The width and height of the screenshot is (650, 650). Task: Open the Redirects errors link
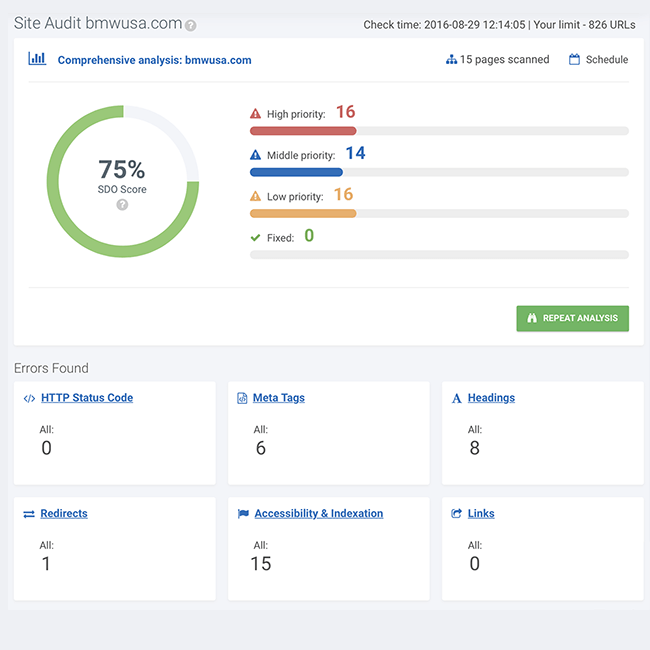[x=64, y=514]
